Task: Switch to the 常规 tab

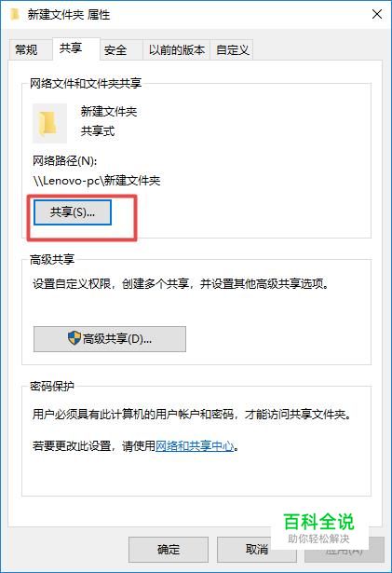Action: (26, 49)
